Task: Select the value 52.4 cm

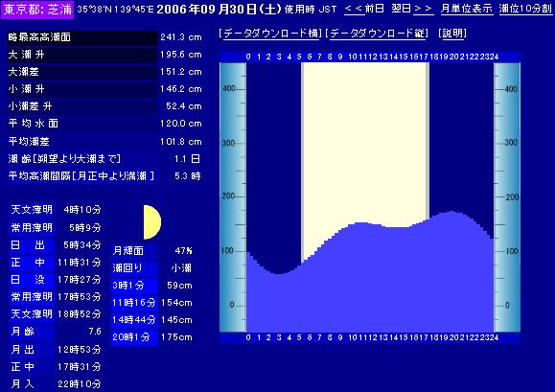Action: tap(184, 106)
